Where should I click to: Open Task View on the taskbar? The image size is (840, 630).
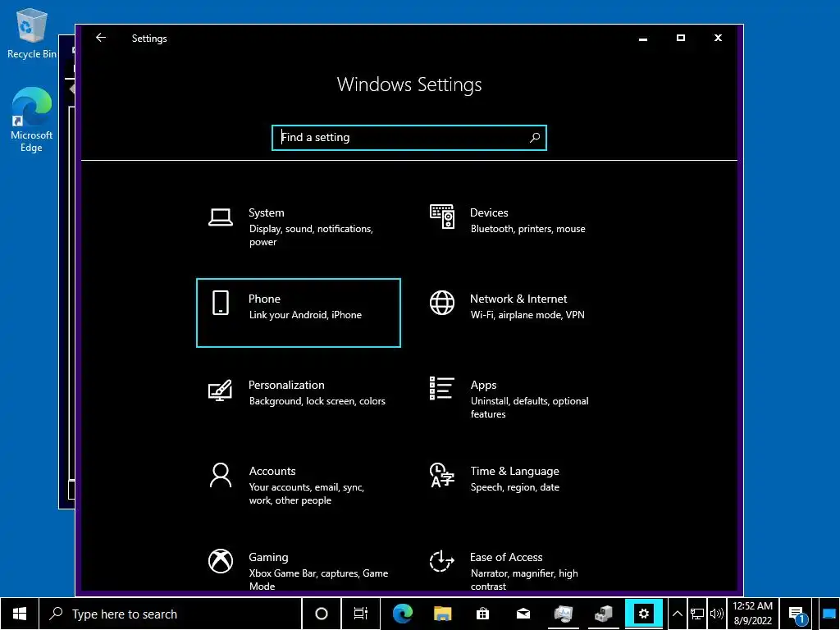click(x=361, y=614)
